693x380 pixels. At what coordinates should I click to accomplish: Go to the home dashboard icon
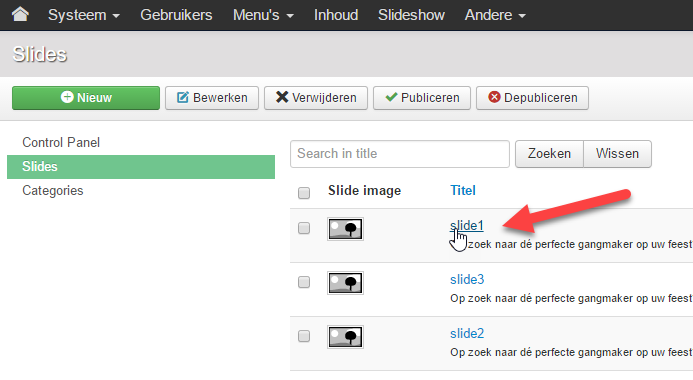click(x=20, y=14)
